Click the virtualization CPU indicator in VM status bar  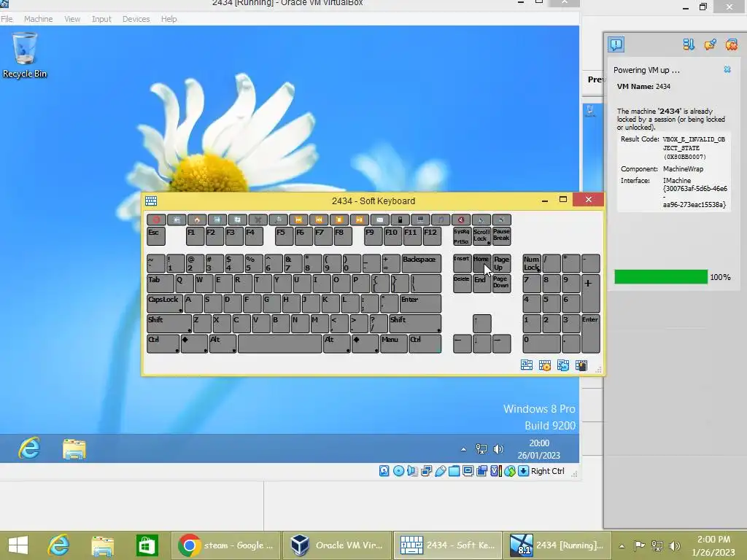click(495, 471)
